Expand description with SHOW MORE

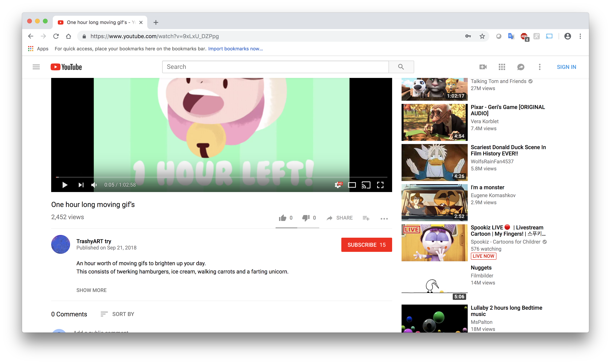tap(91, 290)
